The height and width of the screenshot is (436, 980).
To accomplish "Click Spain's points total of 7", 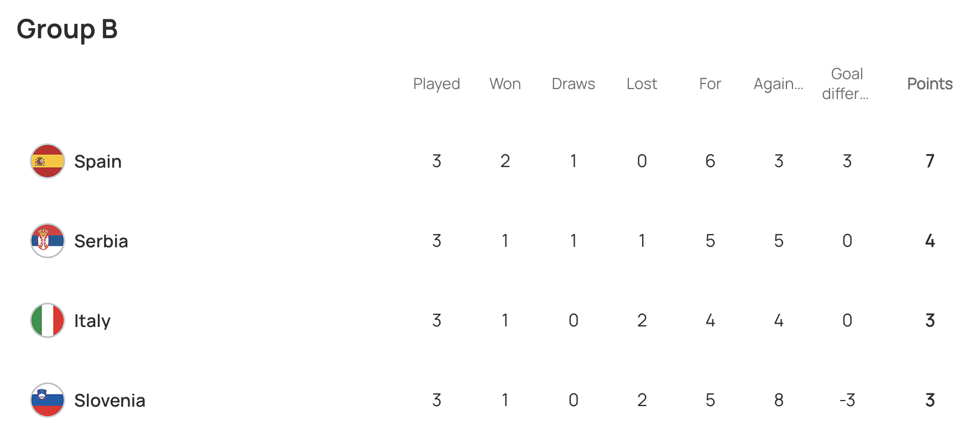I will (x=930, y=161).
